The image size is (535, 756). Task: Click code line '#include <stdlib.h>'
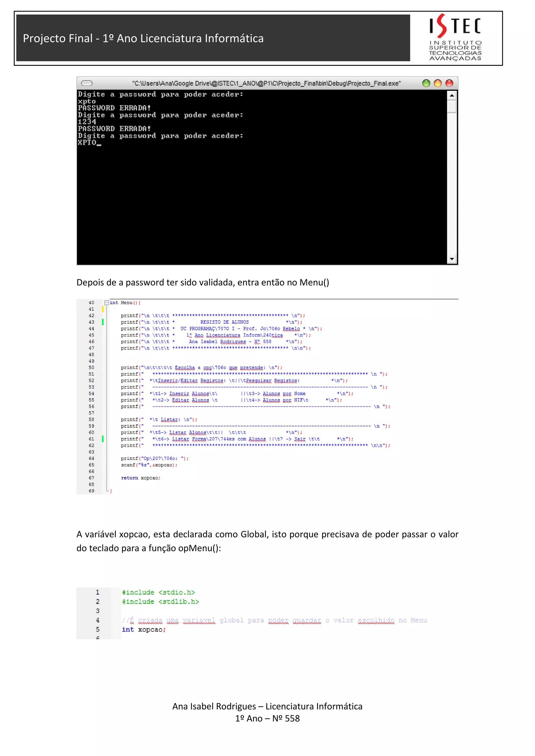click(x=160, y=601)
